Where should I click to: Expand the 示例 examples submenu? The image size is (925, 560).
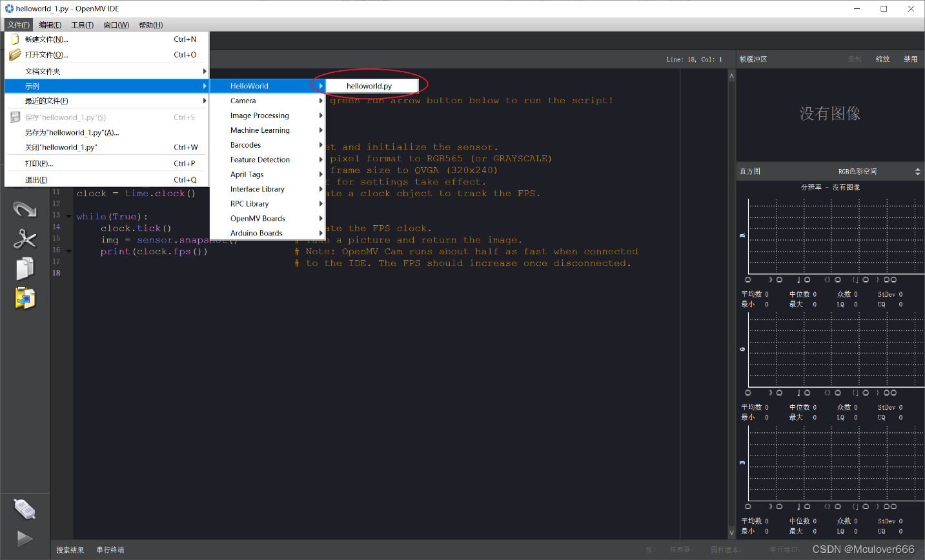(107, 86)
